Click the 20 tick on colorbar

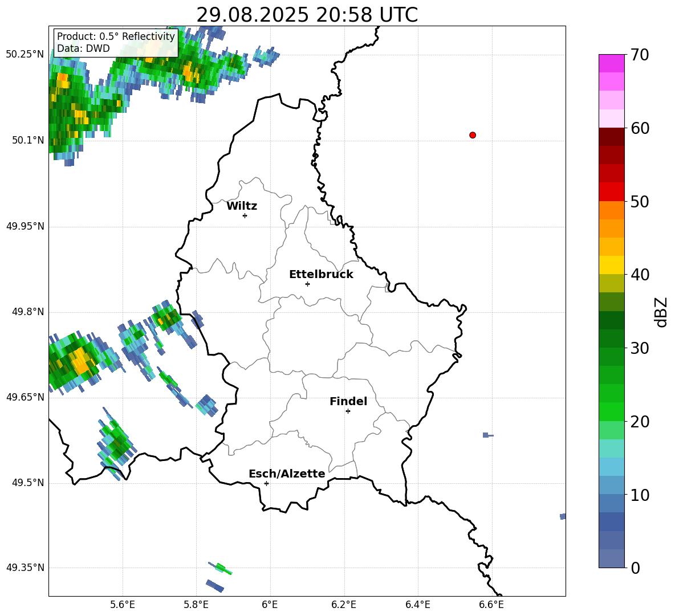pyautogui.click(x=639, y=422)
